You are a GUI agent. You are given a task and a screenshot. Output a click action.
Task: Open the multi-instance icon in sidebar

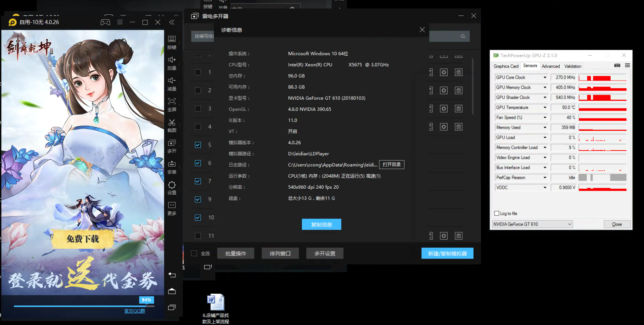pyautogui.click(x=172, y=143)
